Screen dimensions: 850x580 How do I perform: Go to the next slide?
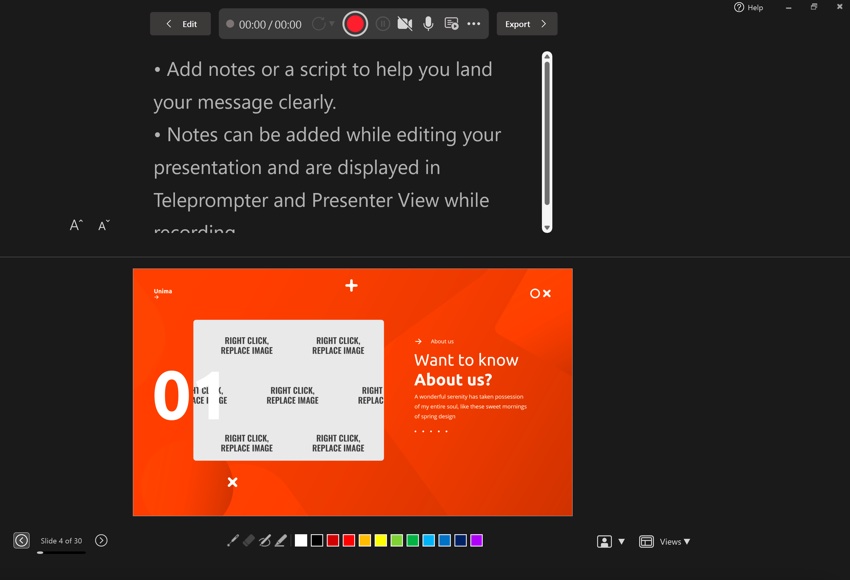coord(101,540)
